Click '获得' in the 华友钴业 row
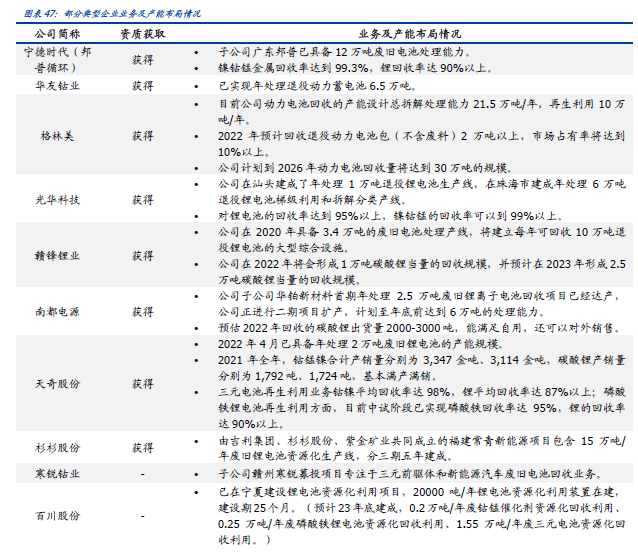 pyautogui.click(x=143, y=86)
